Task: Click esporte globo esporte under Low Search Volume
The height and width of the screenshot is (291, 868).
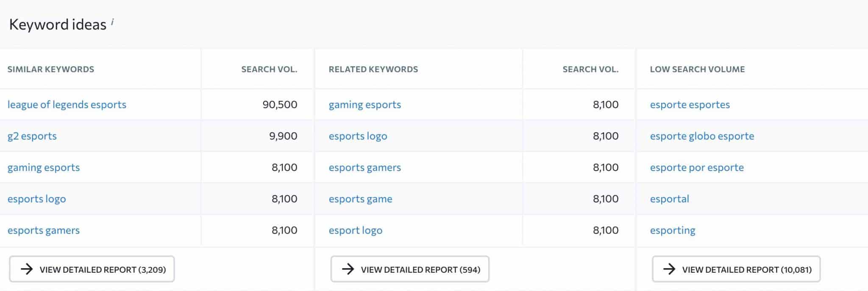Action: pos(702,136)
